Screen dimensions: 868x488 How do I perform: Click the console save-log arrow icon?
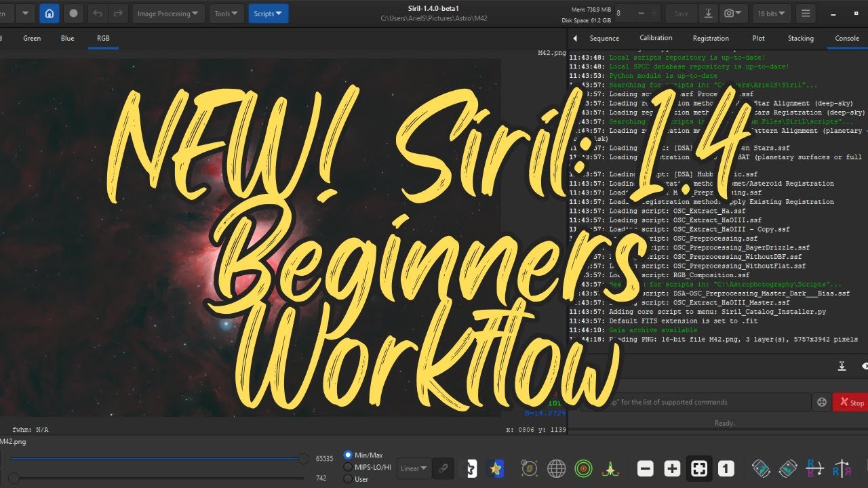[842, 366]
